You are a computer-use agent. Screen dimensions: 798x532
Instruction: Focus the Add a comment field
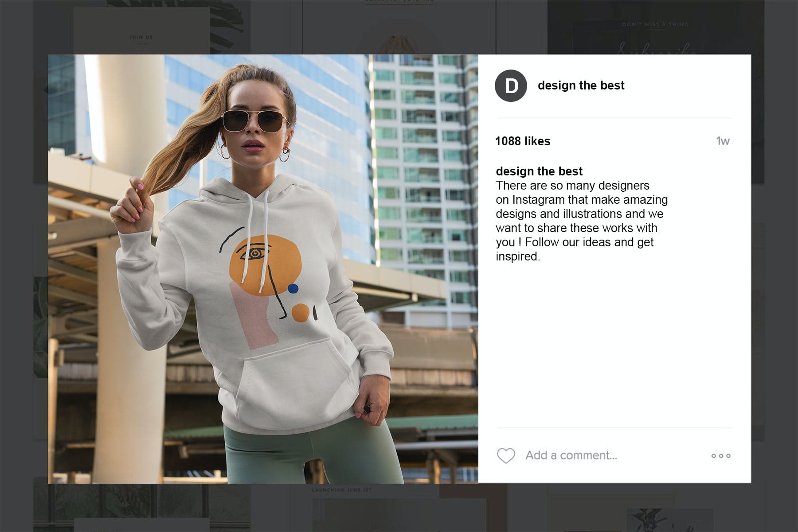tap(571, 455)
